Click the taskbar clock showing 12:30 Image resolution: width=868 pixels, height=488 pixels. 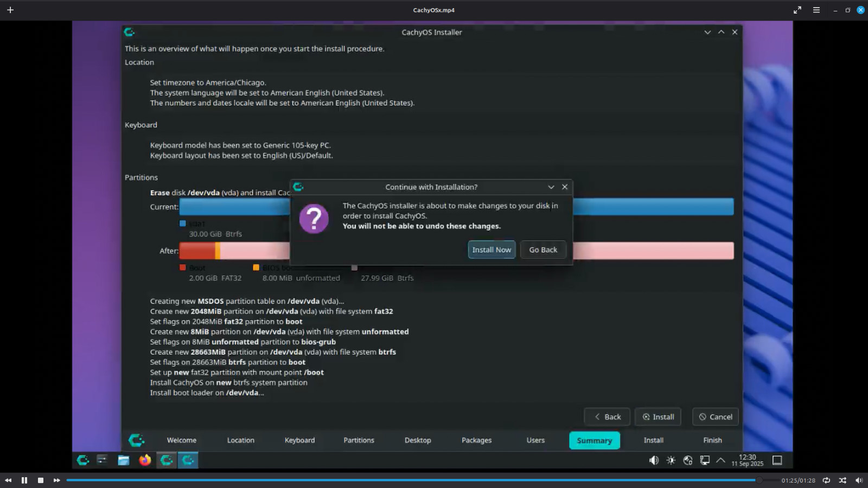click(747, 460)
